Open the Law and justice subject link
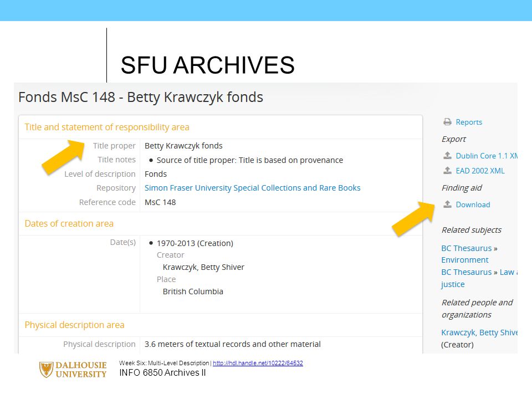Image resolution: width=532 pixels, height=399 pixels. coord(479,278)
